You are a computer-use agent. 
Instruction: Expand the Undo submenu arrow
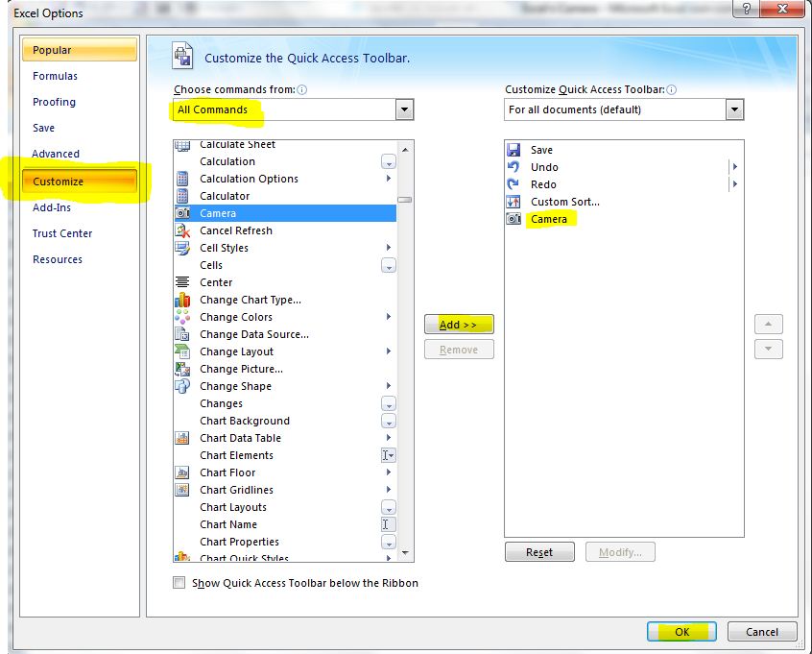[734, 167]
